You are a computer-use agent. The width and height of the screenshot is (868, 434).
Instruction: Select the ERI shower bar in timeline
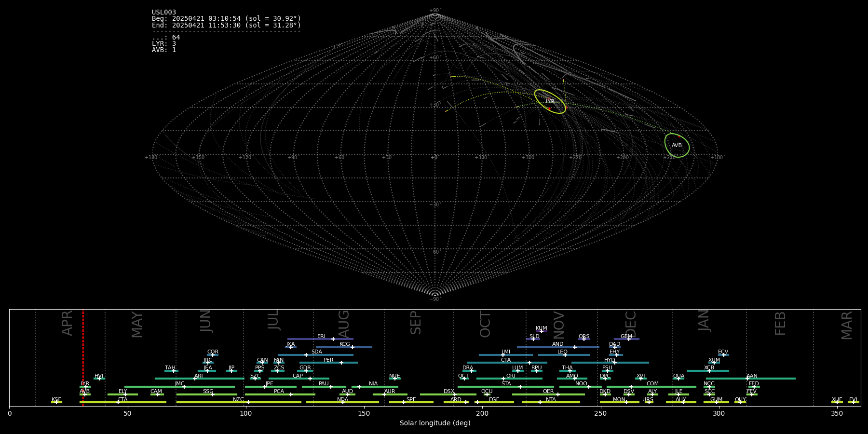tap(320, 339)
